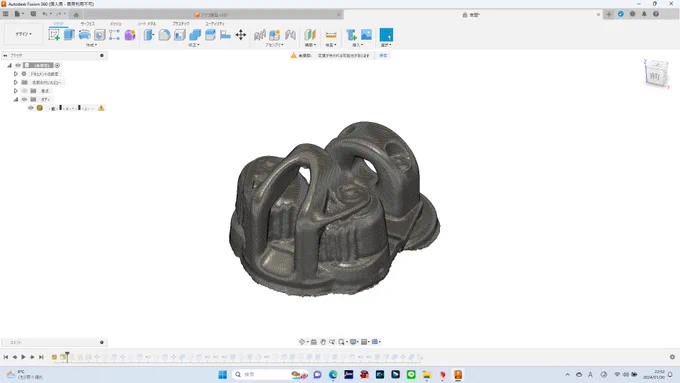The width and height of the screenshot is (680, 383).
Task: Select the Orbit tool in navigation bar
Action: coord(302,342)
